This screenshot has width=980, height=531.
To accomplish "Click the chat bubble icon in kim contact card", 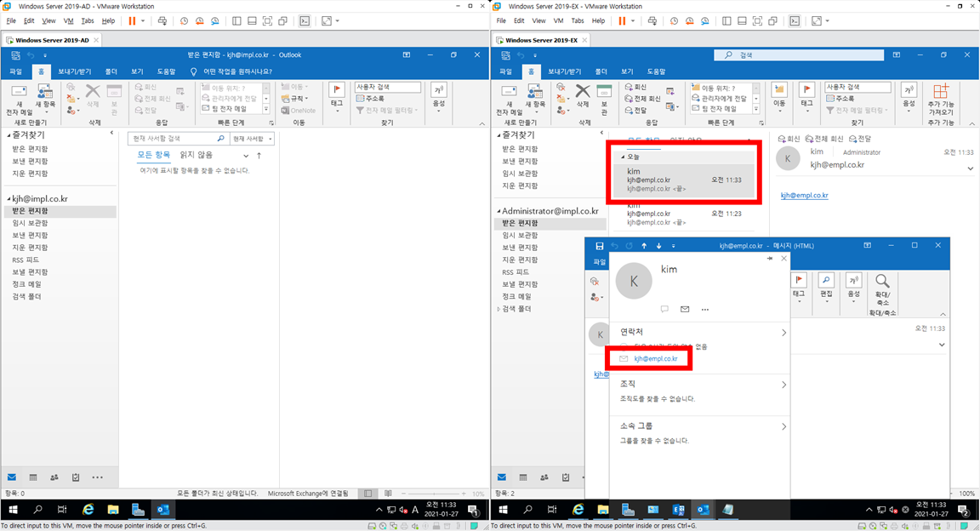I will 664,309.
